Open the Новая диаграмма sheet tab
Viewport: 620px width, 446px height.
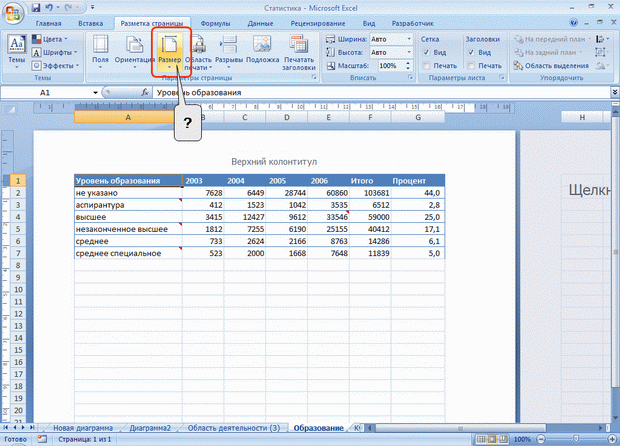point(83,428)
